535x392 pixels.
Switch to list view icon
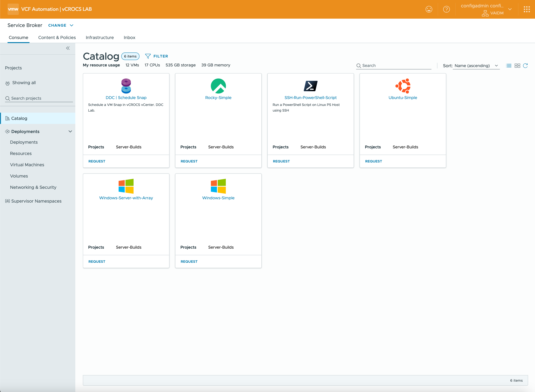pyautogui.click(x=509, y=66)
